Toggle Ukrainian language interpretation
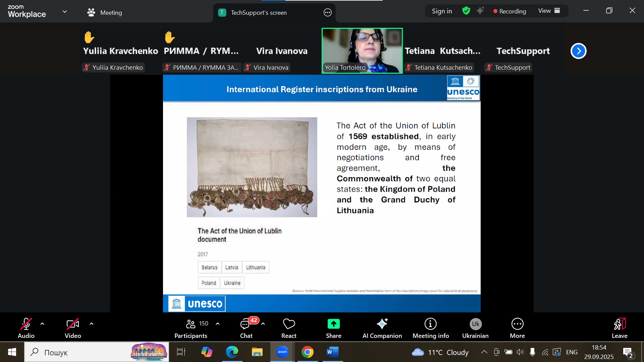This screenshot has width=644, height=362. coord(475,324)
